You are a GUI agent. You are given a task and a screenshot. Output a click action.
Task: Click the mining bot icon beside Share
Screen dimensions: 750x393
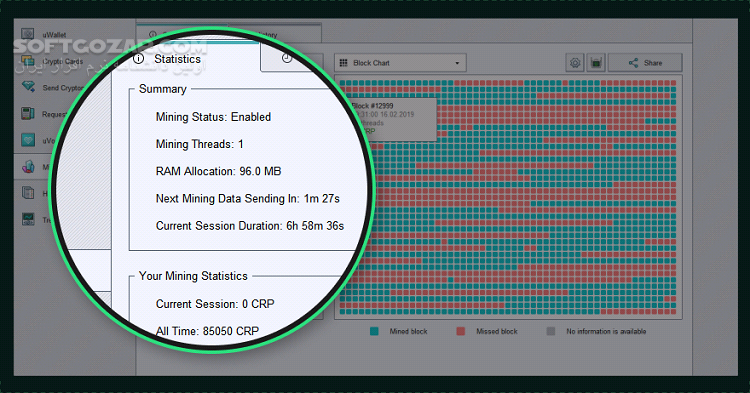[x=596, y=63]
